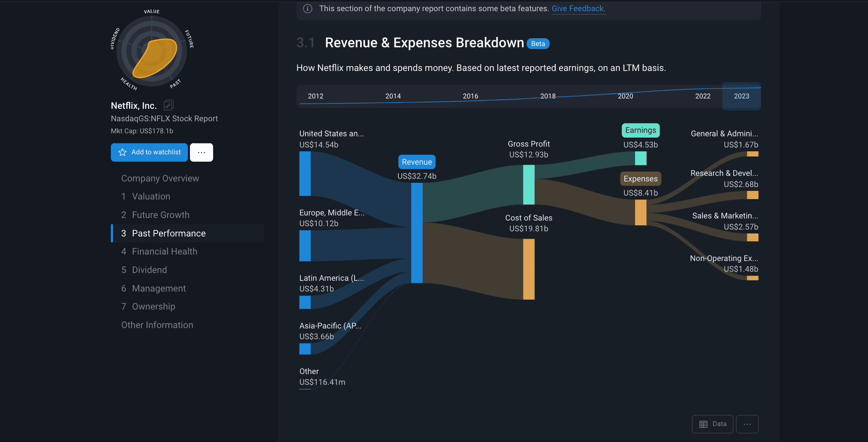
Task: Click the Cost of Sales label
Action: point(529,218)
